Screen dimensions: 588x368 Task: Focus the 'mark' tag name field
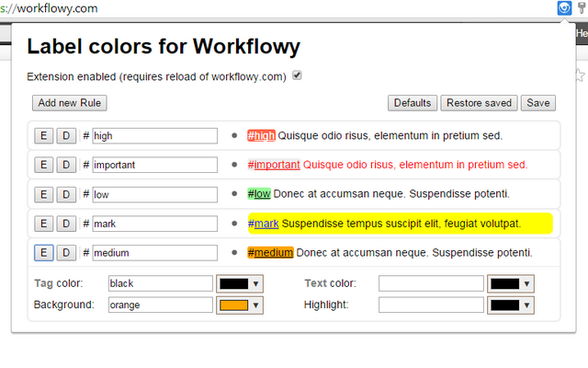tap(155, 224)
